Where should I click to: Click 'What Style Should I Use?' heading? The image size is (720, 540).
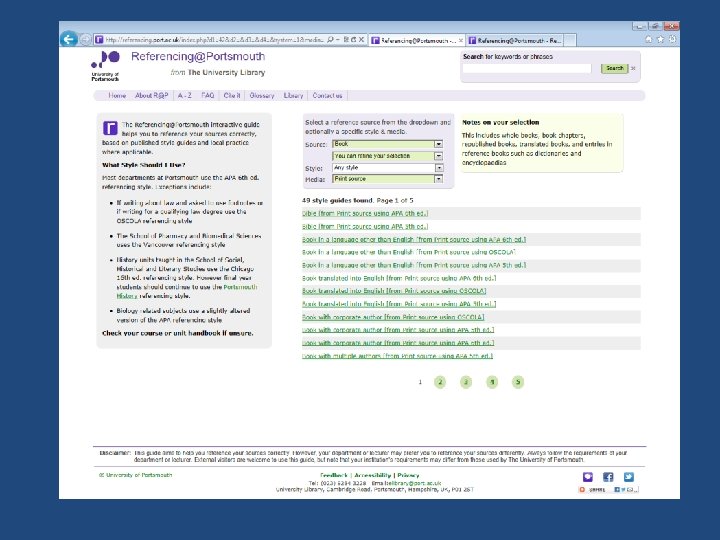coord(143,165)
